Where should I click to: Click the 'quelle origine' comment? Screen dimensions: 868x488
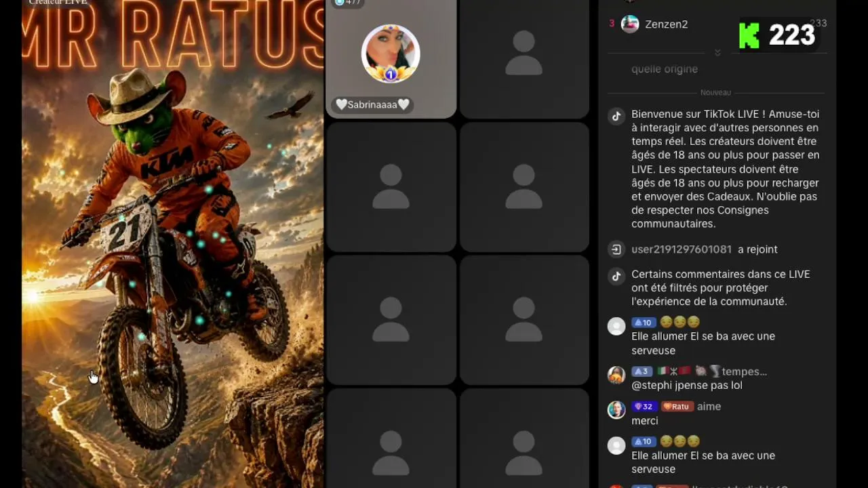[665, 69]
